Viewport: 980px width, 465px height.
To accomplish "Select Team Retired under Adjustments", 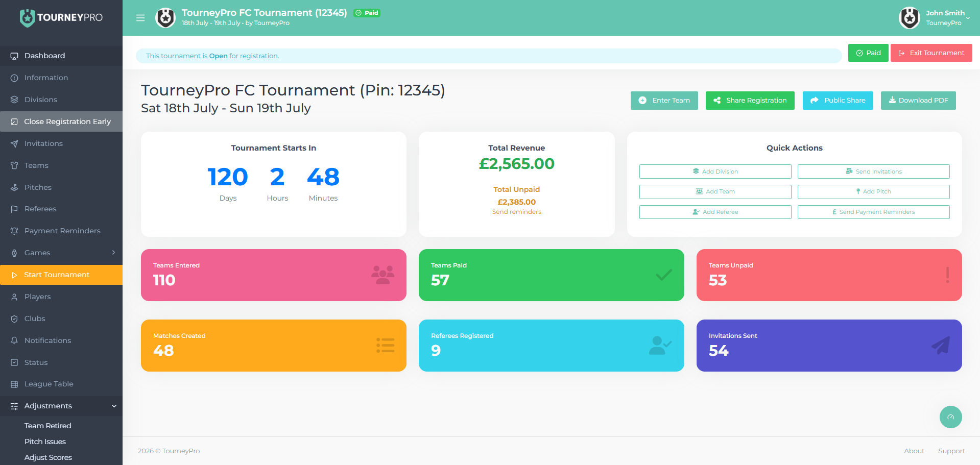I will pyautogui.click(x=47, y=425).
